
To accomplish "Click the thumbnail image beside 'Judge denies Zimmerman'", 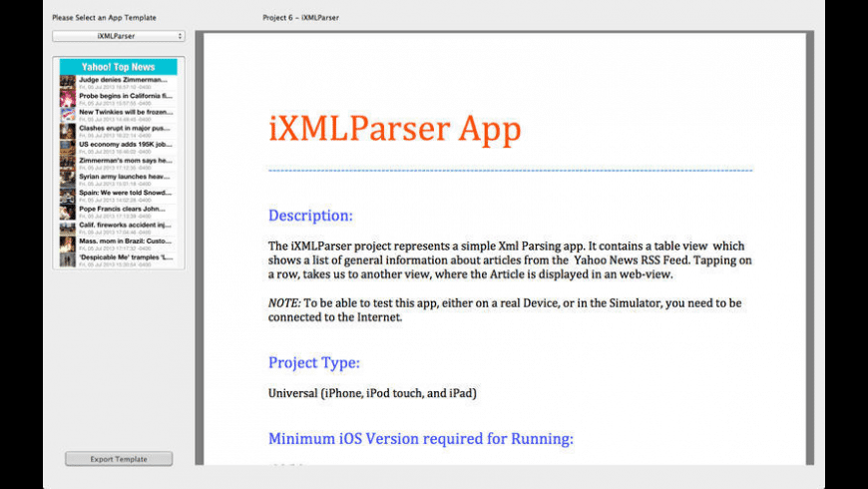I will (x=68, y=83).
